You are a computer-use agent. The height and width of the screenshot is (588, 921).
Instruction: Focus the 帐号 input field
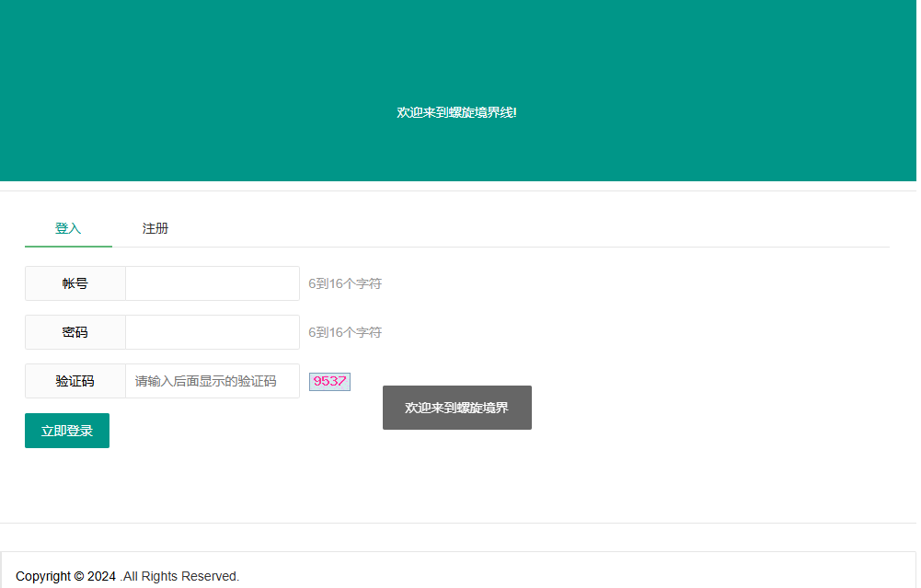212,283
